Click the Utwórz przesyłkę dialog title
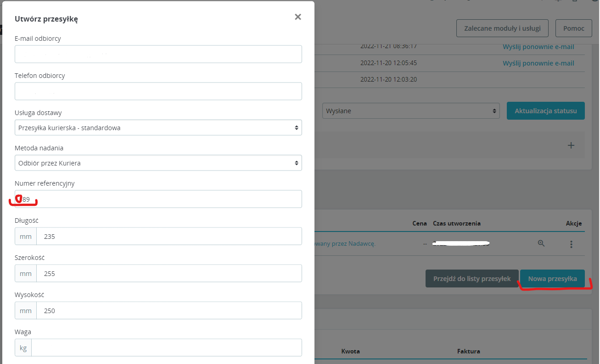Viewport: 600px width, 364px height. pyautogui.click(x=46, y=19)
